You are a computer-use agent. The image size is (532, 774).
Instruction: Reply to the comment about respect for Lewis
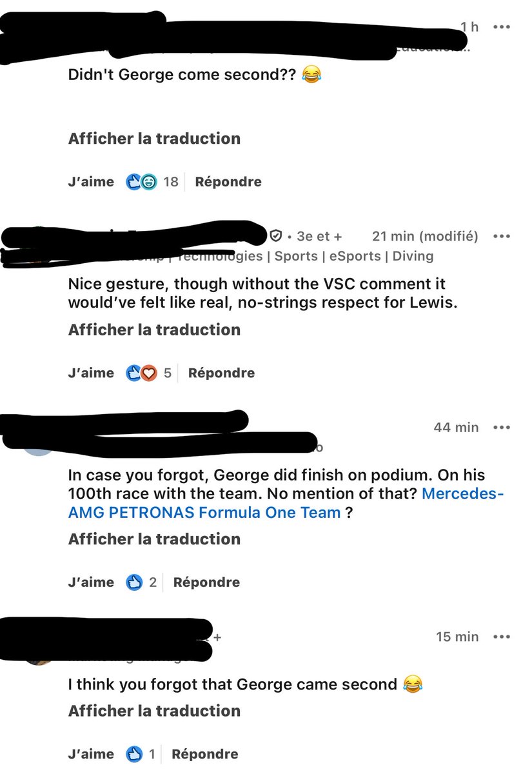(x=221, y=373)
